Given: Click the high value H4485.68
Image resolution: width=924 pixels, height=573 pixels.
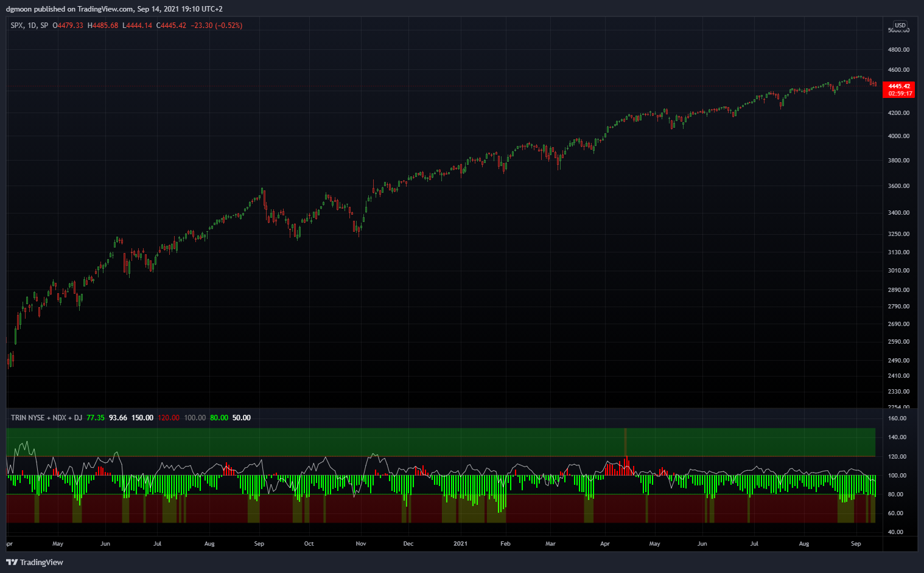Looking at the screenshot, I should pos(103,26).
